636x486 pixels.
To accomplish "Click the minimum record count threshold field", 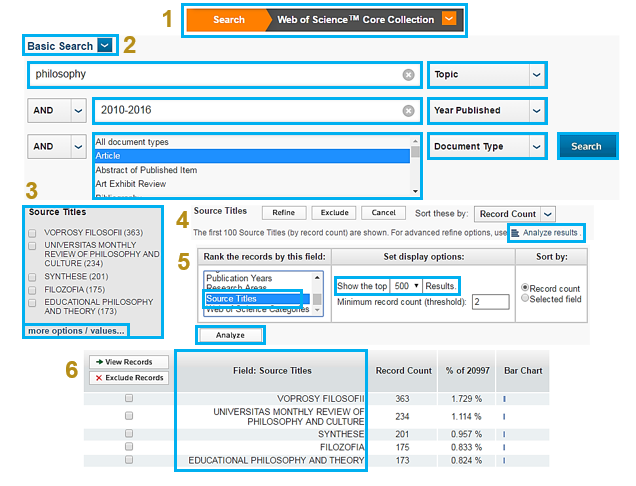I will point(491,302).
